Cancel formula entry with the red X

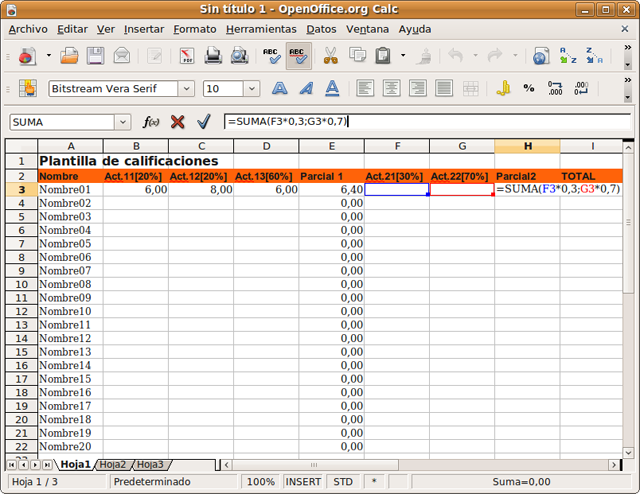178,121
